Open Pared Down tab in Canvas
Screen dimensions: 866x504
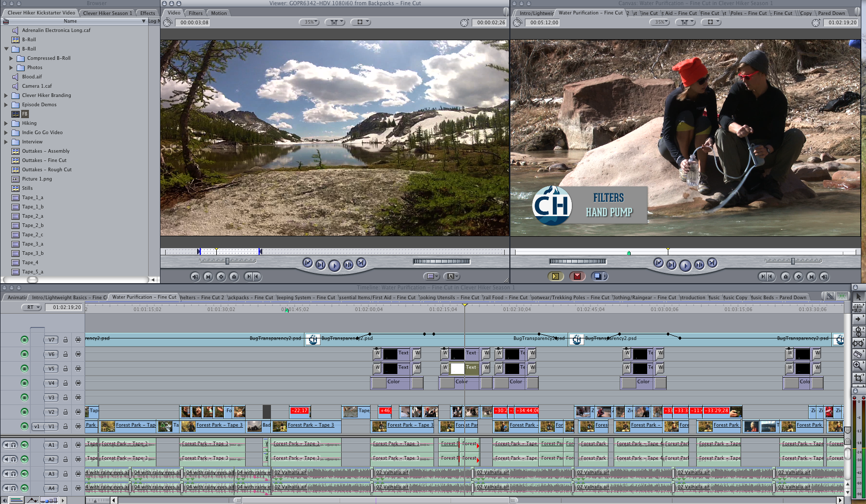click(831, 13)
